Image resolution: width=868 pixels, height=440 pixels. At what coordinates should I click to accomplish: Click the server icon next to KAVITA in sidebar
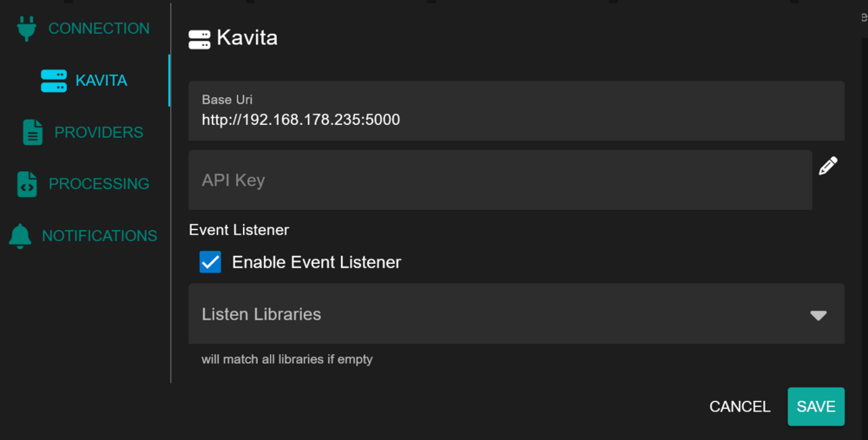(x=54, y=81)
